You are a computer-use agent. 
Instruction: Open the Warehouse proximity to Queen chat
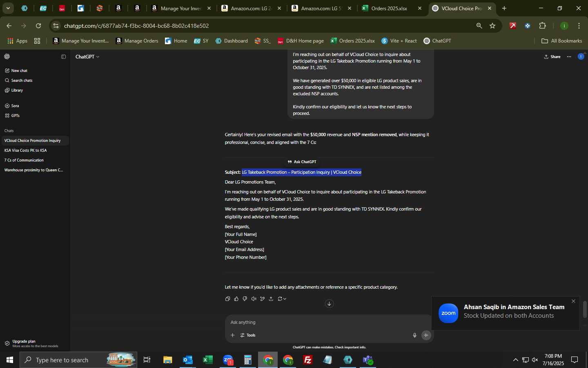point(35,170)
